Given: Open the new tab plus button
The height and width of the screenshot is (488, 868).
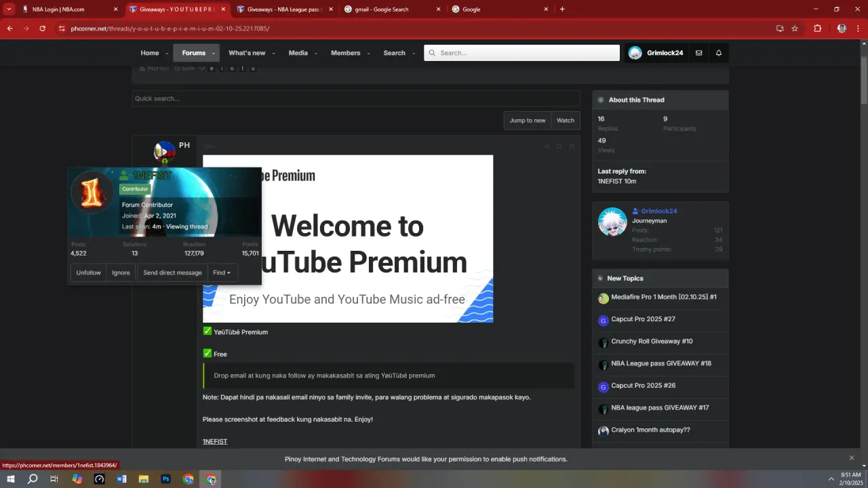Looking at the screenshot, I should click(562, 9).
